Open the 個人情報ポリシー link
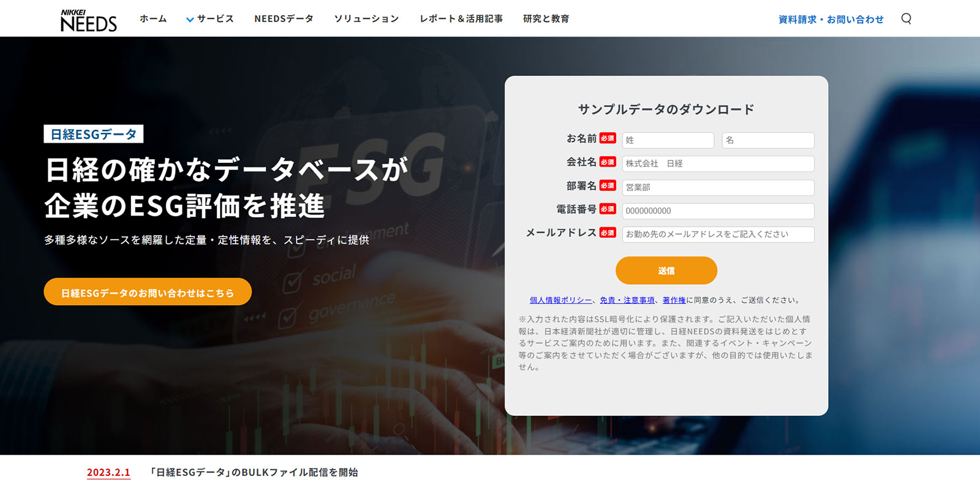Viewport: 980px width, 487px height. [x=560, y=300]
